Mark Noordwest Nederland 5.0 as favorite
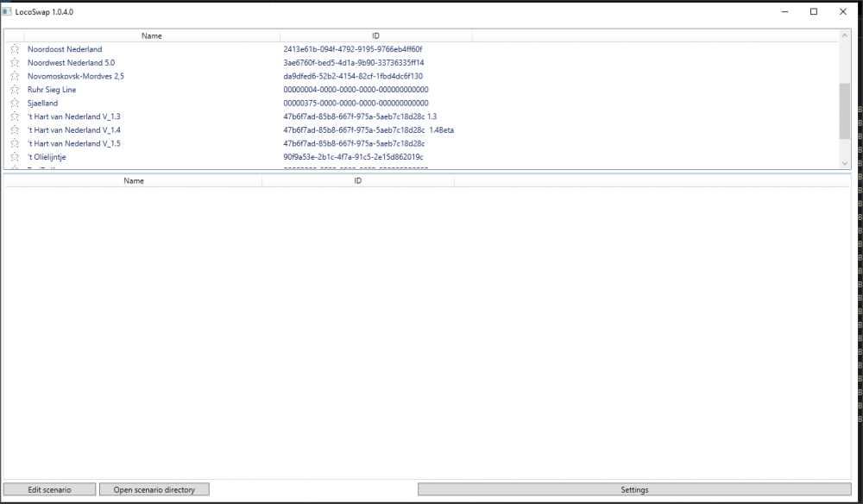 click(x=15, y=63)
